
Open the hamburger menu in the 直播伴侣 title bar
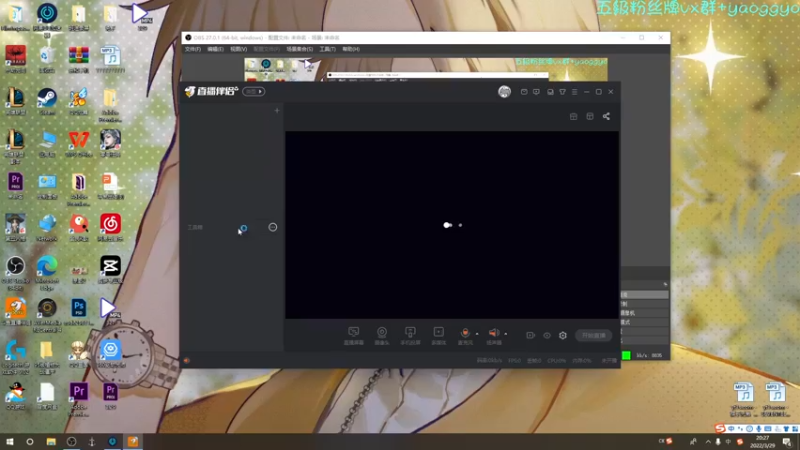pos(574,92)
